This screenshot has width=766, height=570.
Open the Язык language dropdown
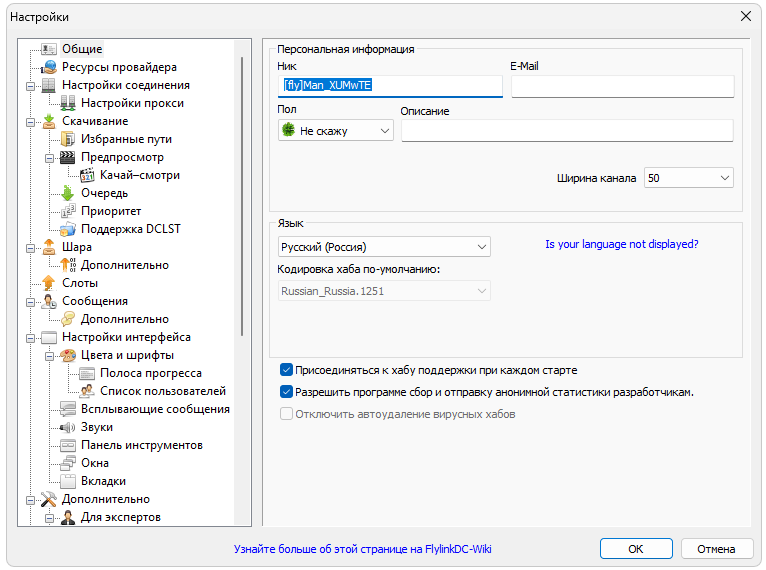tap(384, 247)
